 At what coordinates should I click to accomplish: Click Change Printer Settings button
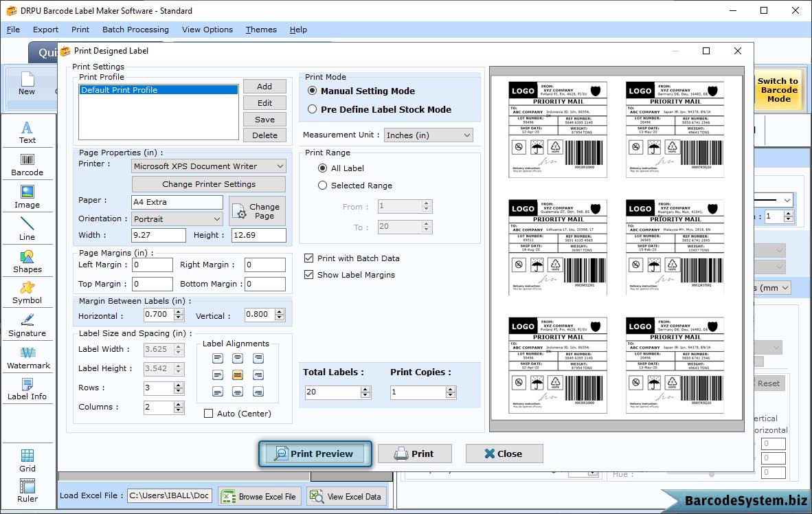click(209, 184)
